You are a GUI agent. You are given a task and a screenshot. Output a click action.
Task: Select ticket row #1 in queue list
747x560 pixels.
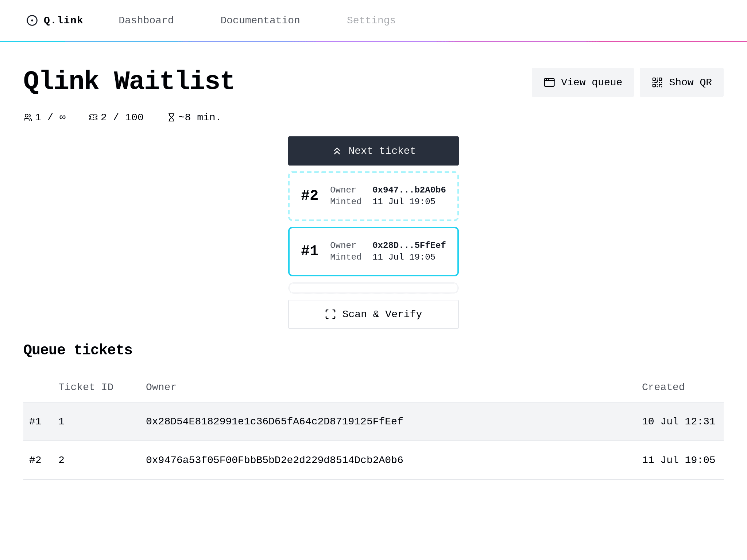pyautogui.click(x=373, y=421)
